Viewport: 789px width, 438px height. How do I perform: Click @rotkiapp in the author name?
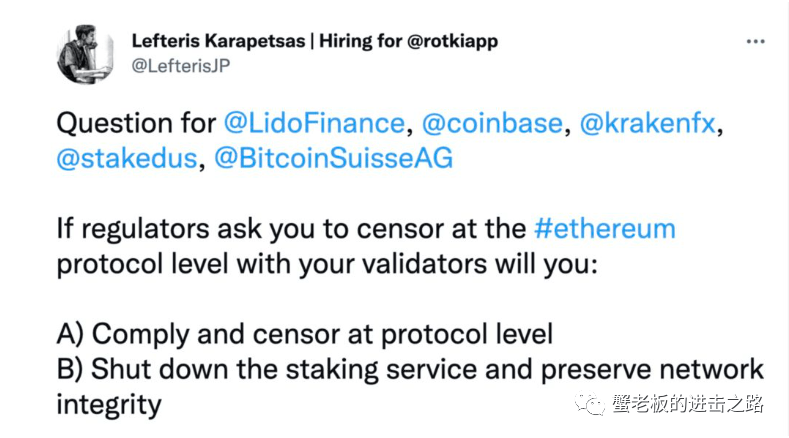tap(452, 41)
